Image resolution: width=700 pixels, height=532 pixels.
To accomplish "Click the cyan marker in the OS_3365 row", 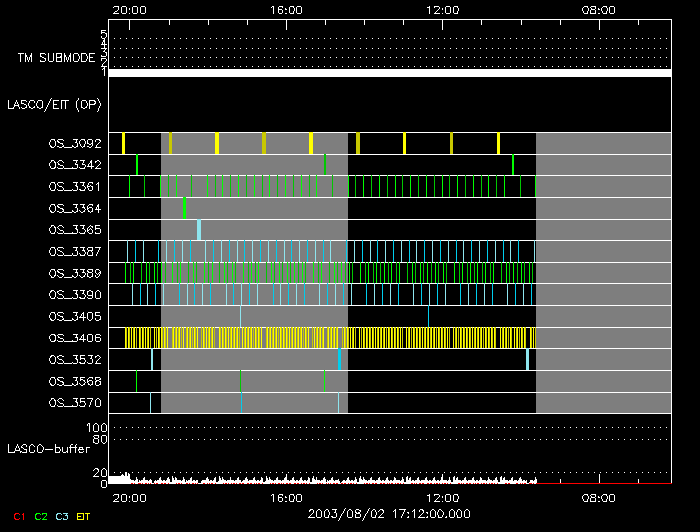I will coord(198,230).
